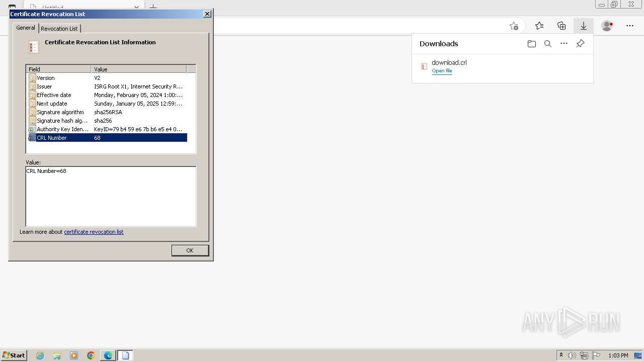Viewport: 644px width, 362px height.
Task: Click the KeyID value cell
Action: 138,129
